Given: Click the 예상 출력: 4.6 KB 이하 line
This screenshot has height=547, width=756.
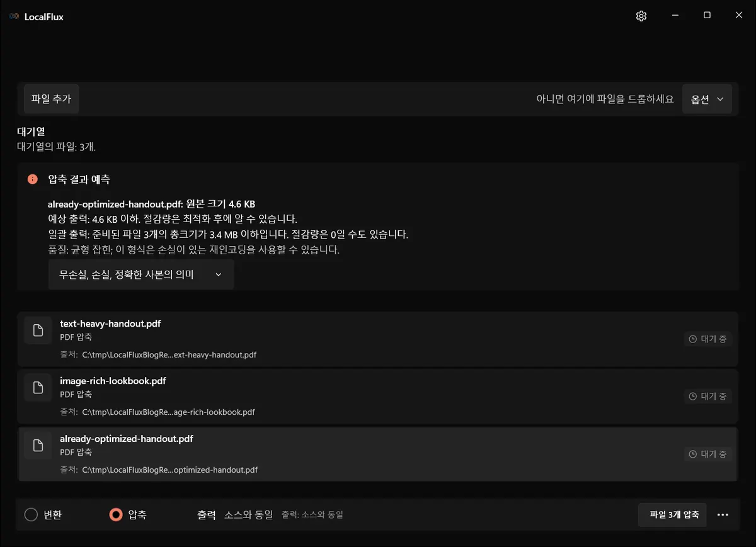Looking at the screenshot, I should pos(172,219).
